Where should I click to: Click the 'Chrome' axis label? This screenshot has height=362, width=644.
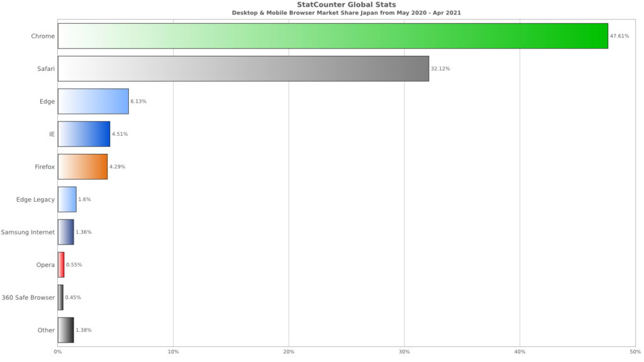(43, 36)
